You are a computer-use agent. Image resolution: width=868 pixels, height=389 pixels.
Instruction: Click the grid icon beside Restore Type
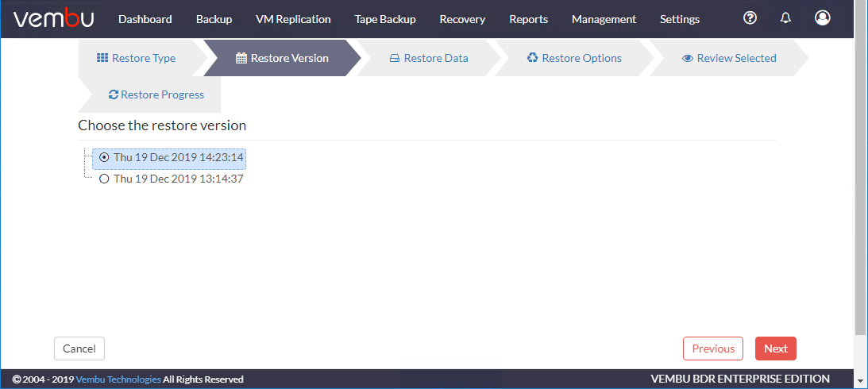tap(102, 57)
